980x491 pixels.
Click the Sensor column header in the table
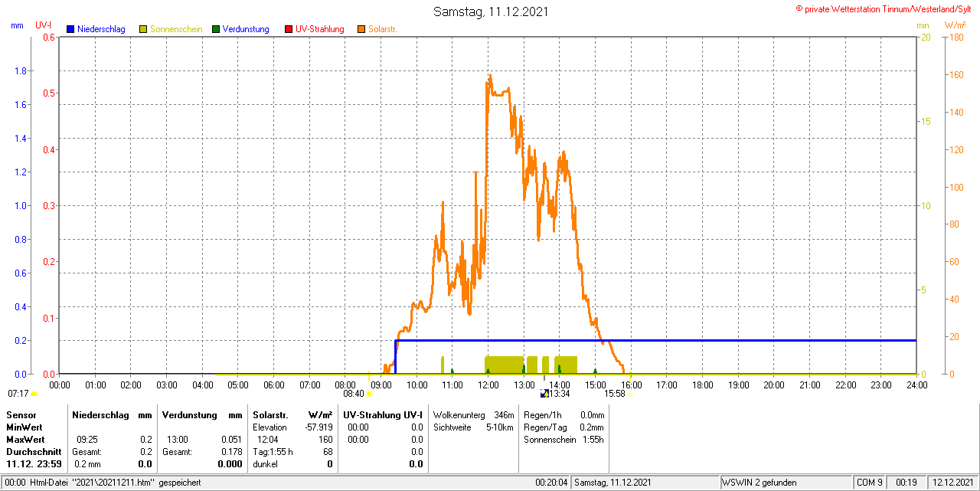21,414
